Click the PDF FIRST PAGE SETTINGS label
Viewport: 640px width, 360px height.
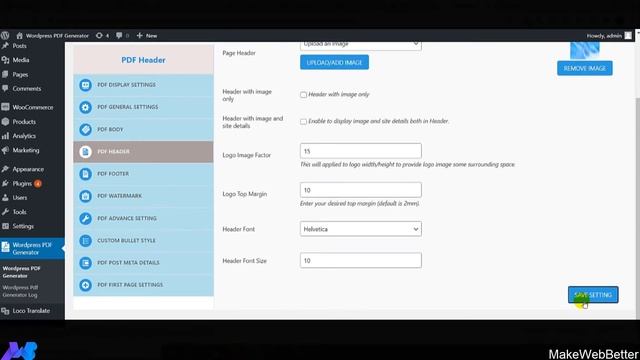tap(130, 284)
